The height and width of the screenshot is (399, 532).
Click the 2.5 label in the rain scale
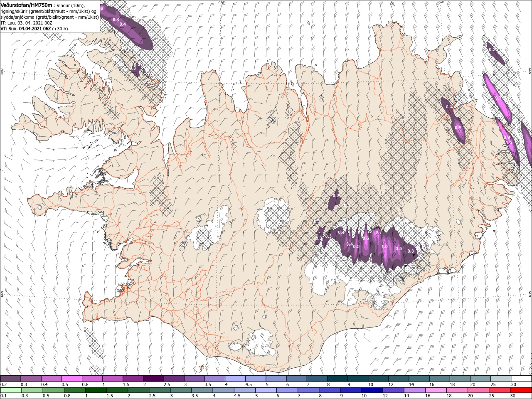[152, 395]
